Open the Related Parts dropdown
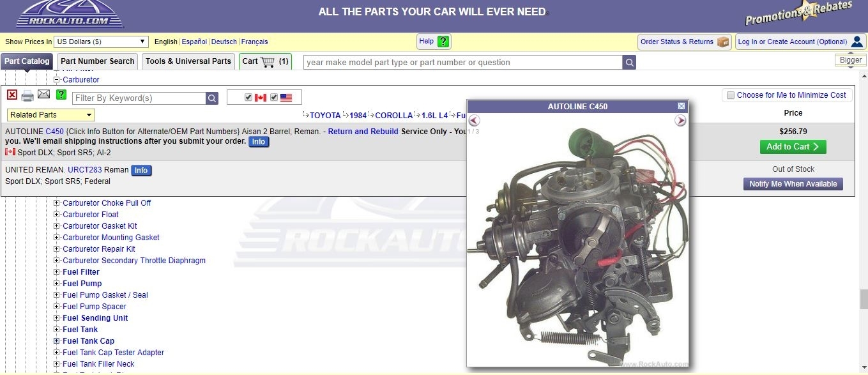Viewport: 868px width, 375px height. pos(51,115)
